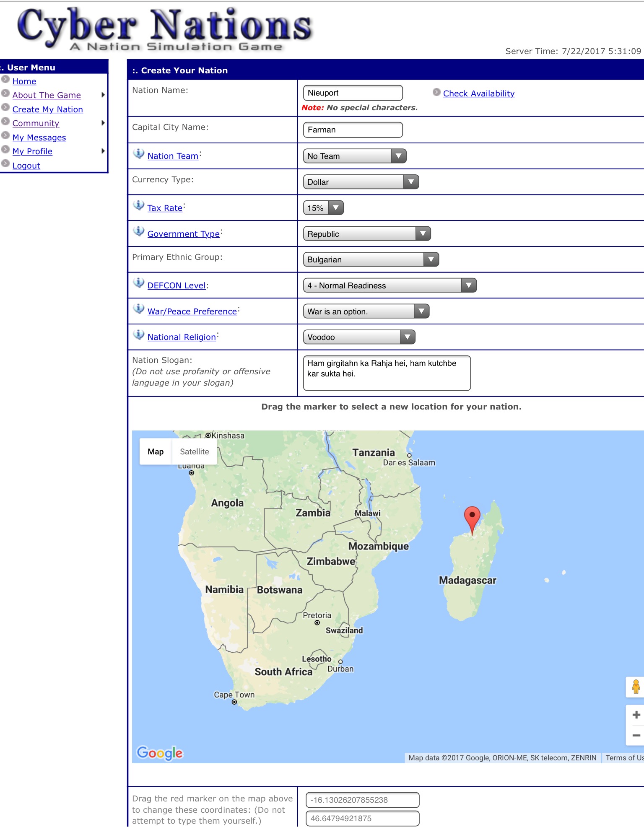
Task: Click the Check Availability link
Action: pos(479,93)
